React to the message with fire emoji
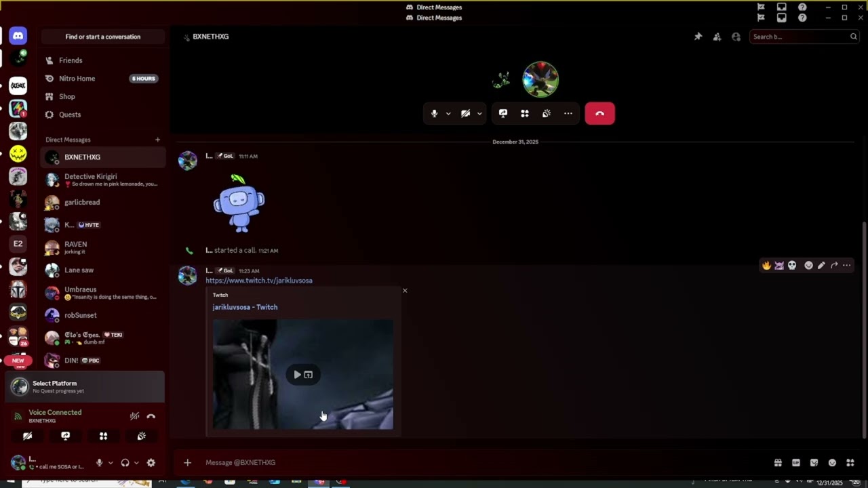The height and width of the screenshot is (488, 868). (766, 266)
